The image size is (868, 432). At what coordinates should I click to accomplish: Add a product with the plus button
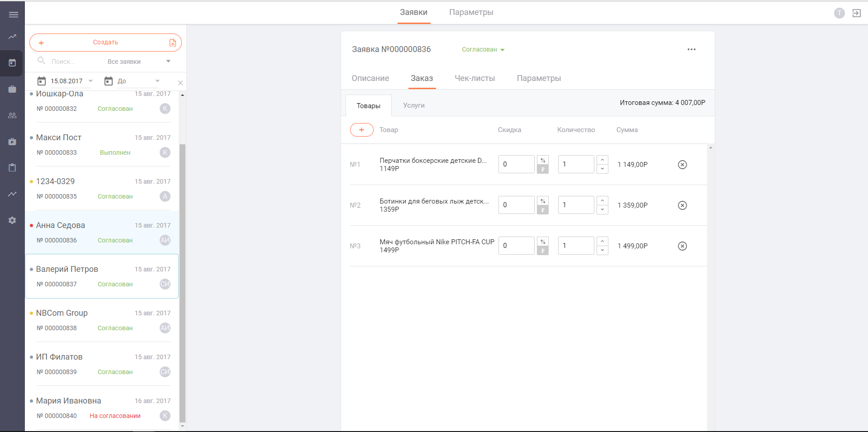point(361,130)
